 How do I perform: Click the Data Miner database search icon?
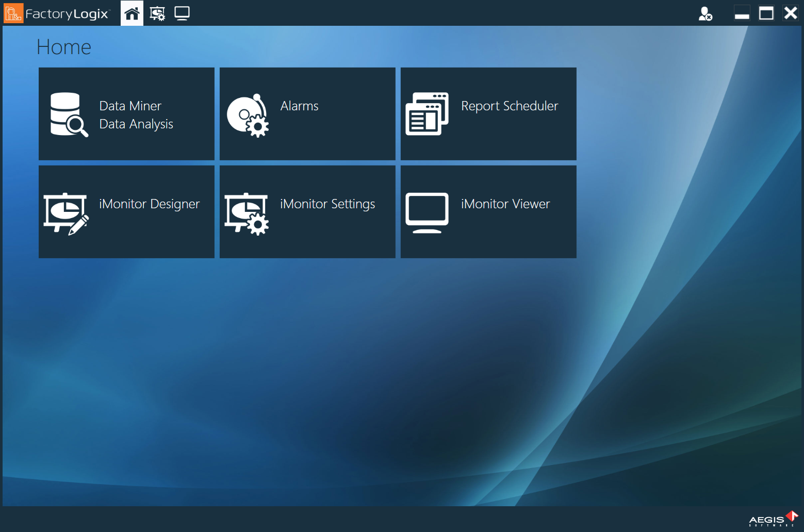pos(69,114)
